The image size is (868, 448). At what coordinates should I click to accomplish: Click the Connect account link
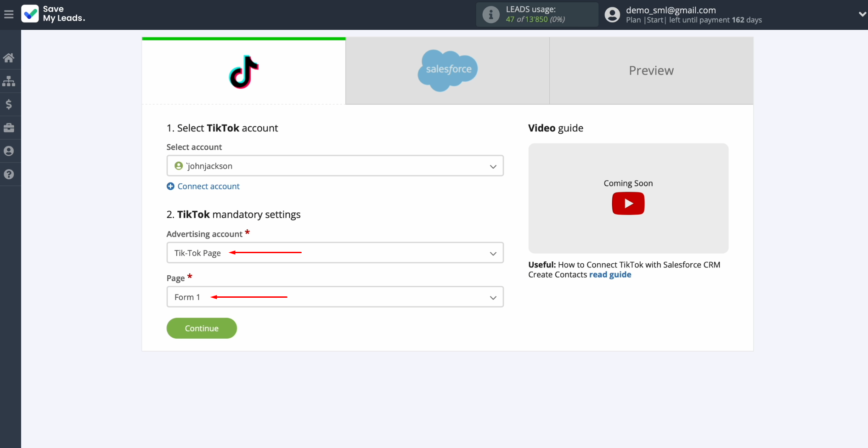[209, 186]
